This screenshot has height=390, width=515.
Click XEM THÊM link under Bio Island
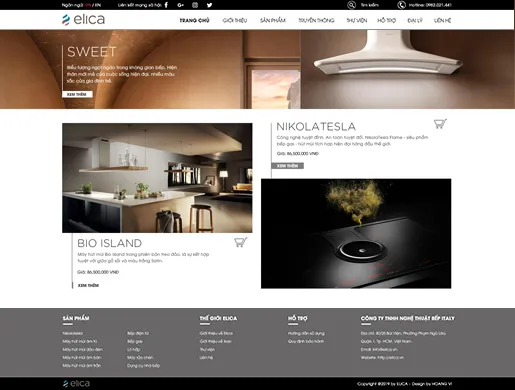[x=88, y=285]
